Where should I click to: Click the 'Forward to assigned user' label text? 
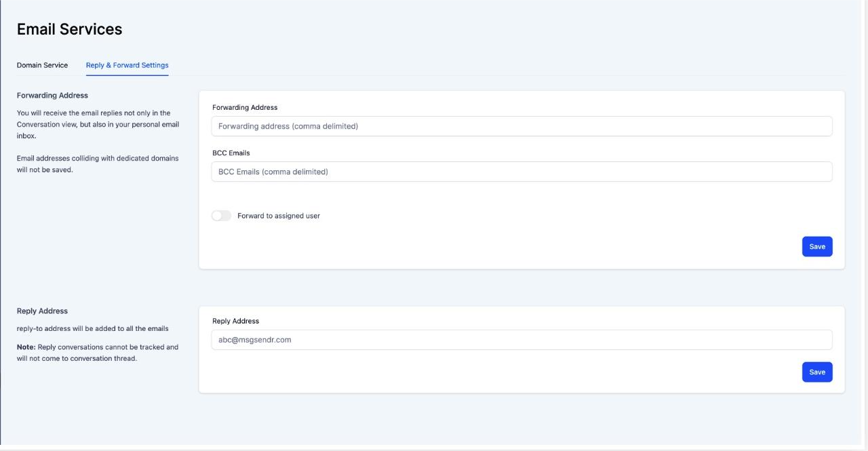point(278,216)
